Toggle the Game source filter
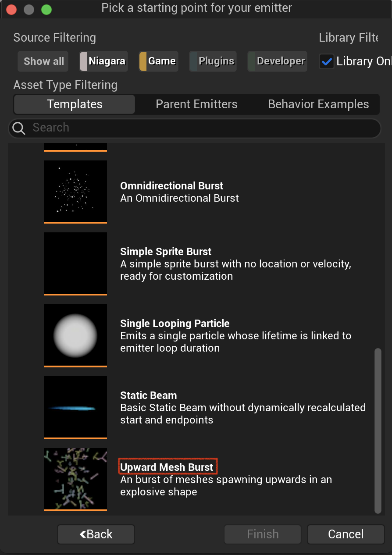Image resolution: width=392 pixels, height=555 pixels. pyautogui.click(x=158, y=61)
